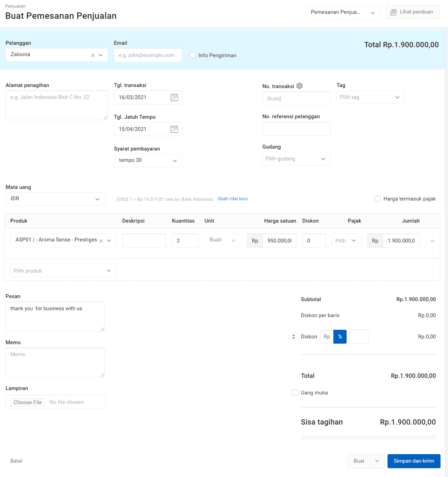Screen dimensions: 448x477
Task: Switch the discount to Rp mode
Action: point(327,337)
